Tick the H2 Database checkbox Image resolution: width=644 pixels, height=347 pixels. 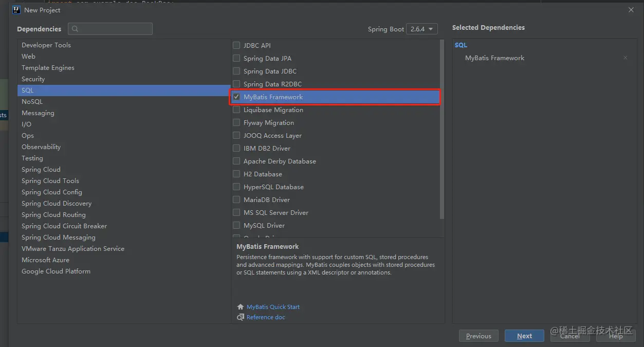point(236,174)
